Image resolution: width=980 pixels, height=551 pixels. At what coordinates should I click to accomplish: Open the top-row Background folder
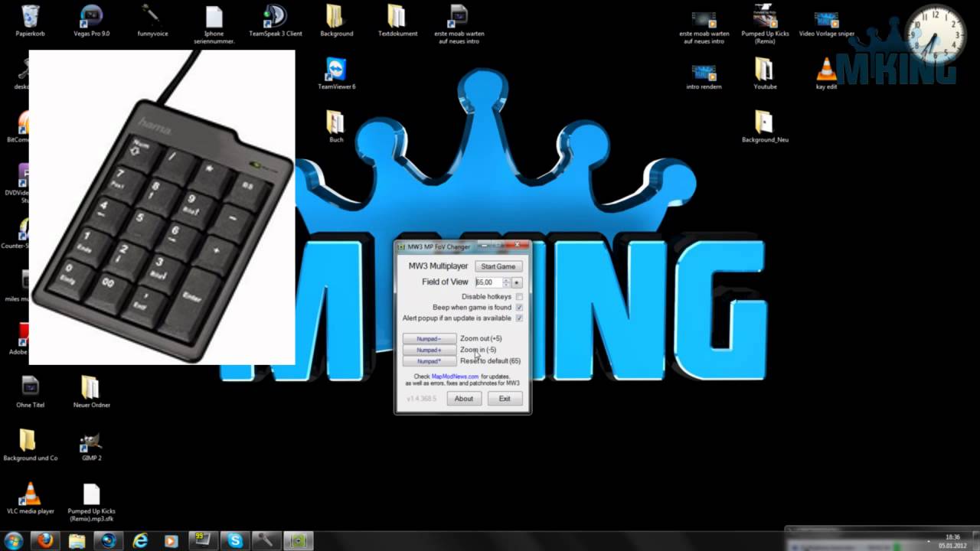(336, 21)
